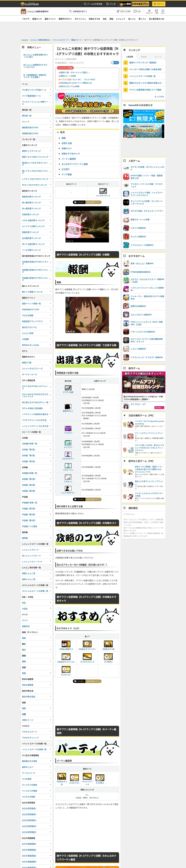This screenshot has height=868, width=186.
Task: Open the ポイ活 link in top bar
Action: (x=111, y=4)
